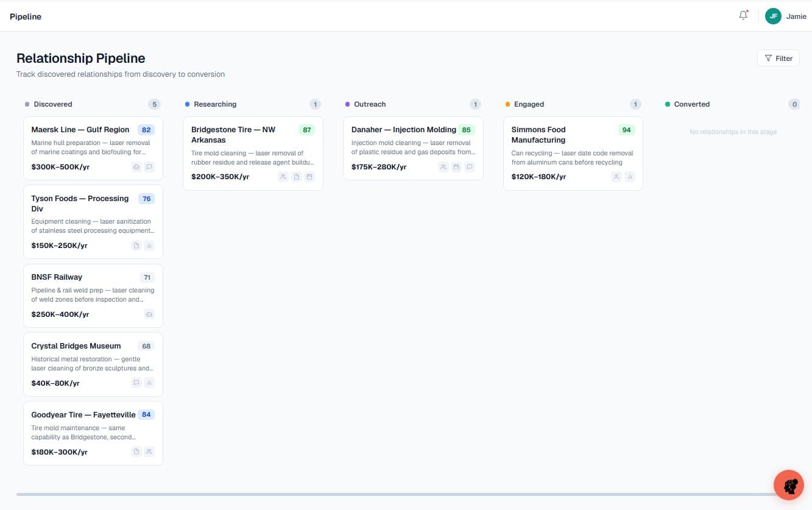
Task: Click the people icon on Danaher card
Action: (443, 167)
